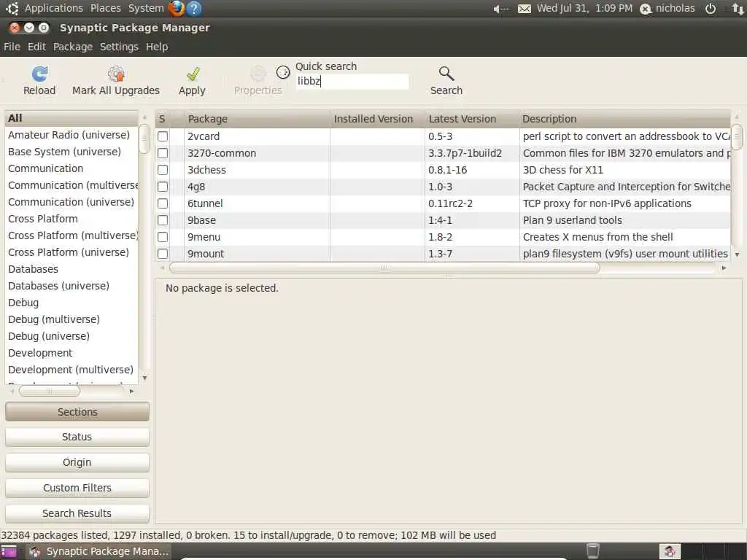Click the Status filter button
The width and height of the screenshot is (747, 560).
coord(77,437)
